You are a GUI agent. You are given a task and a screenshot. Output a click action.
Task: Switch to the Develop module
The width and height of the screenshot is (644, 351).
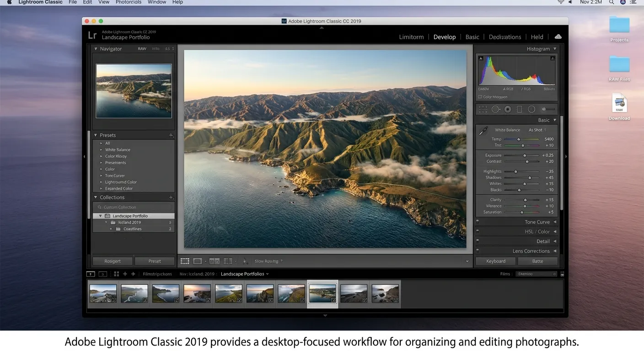445,37
